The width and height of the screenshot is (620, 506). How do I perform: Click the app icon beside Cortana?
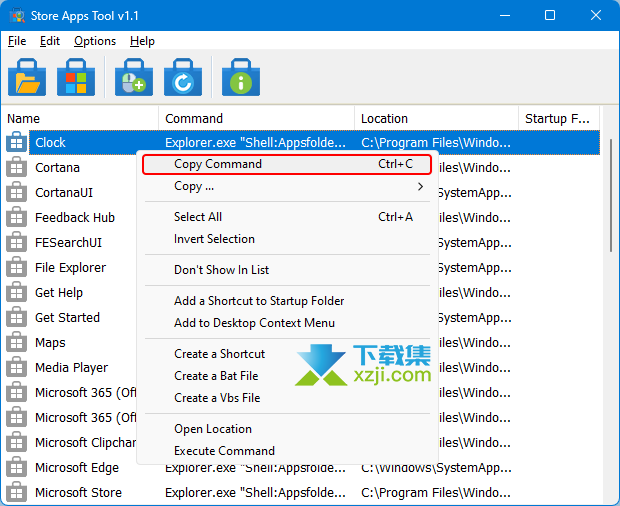pos(16,167)
